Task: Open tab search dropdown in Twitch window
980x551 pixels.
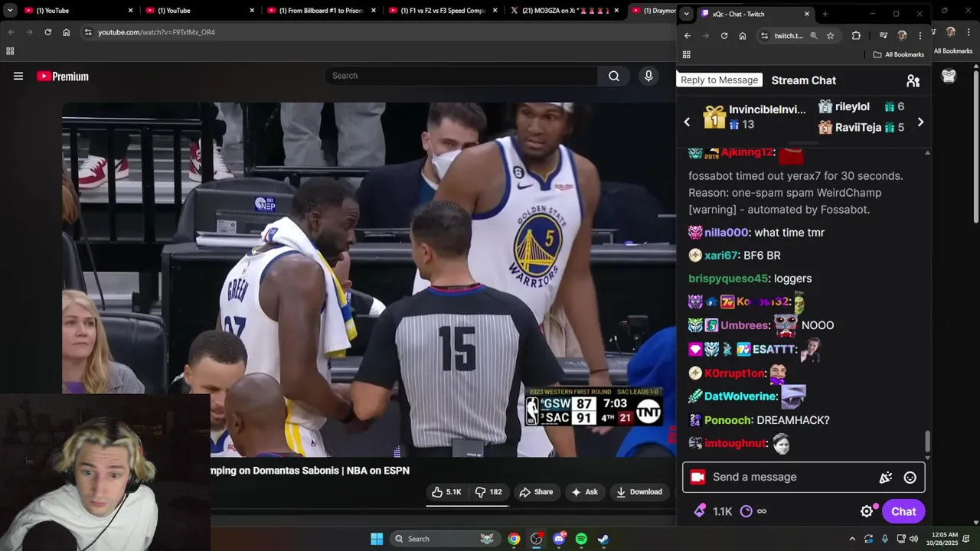Action: 686,14
